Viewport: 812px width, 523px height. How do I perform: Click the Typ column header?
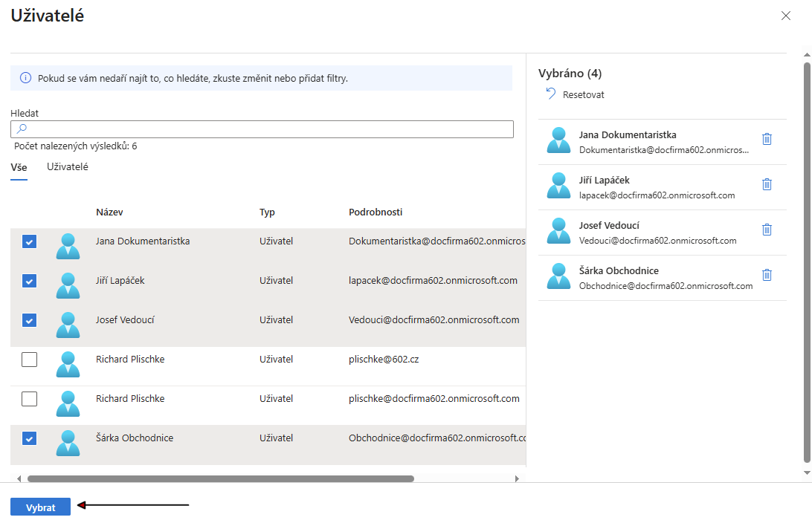(267, 212)
